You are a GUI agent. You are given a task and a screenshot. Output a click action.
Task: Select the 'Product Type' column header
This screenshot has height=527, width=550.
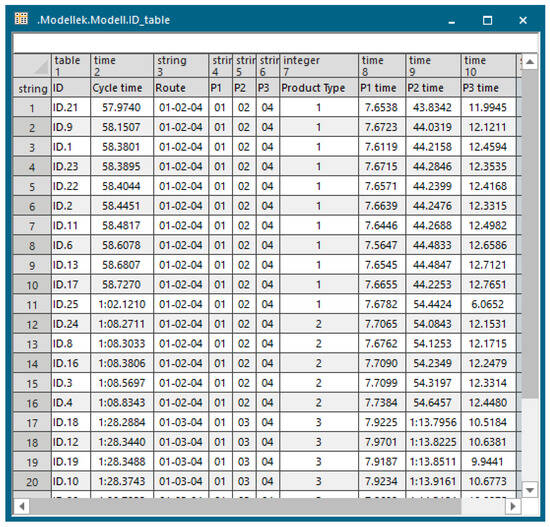(318, 88)
